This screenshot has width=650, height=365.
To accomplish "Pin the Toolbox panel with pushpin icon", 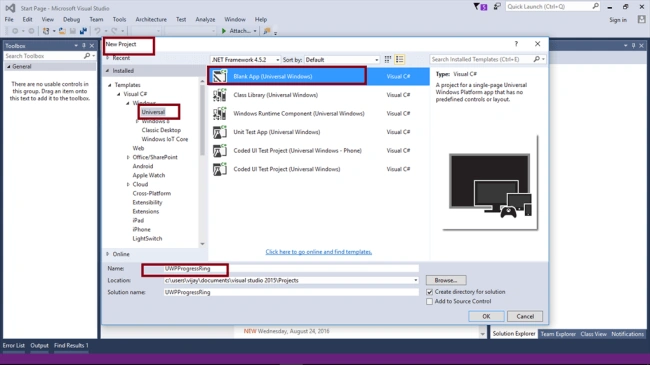I will (84, 46).
